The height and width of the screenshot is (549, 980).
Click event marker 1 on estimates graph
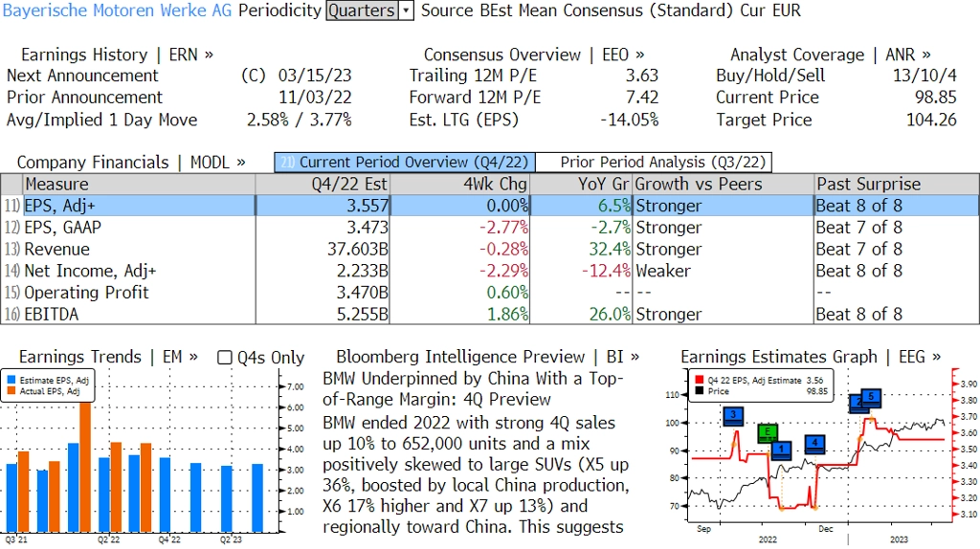click(781, 450)
